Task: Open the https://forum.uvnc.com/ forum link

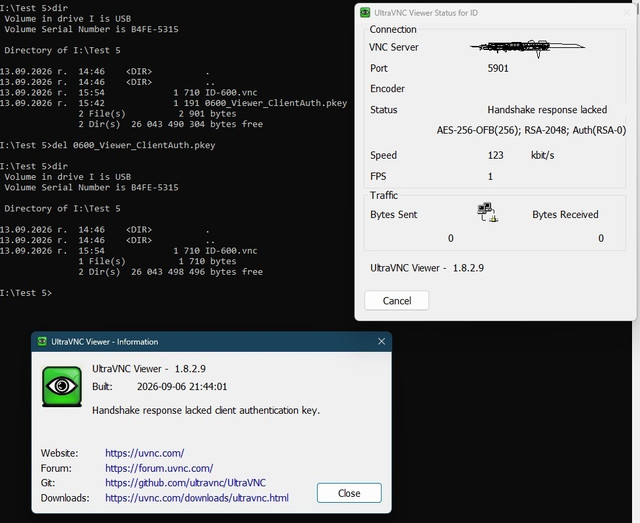Action: [x=159, y=468]
